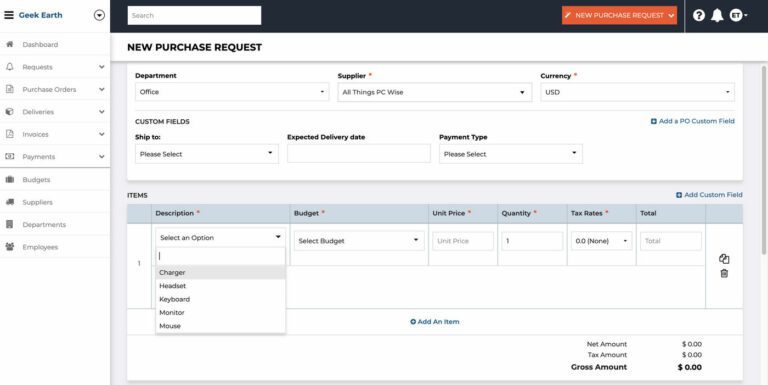Open the Supplier dropdown
The height and width of the screenshot is (385, 768).
(x=434, y=92)
